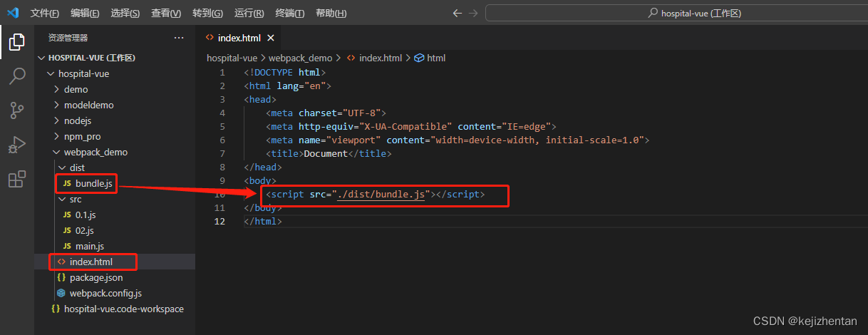Click line number 12 in the gutter
This screenshot has width=868, height=335.
pyautogui.click(x=220, y=222)
